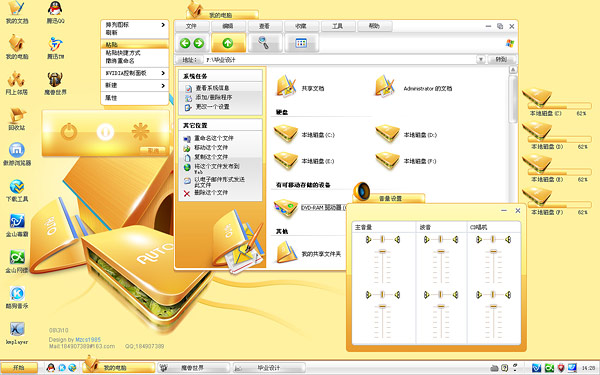Click the explorer vertical scrollbar up arrow
This screenshot has height=375, width=600.
click(x=513, y=70)
